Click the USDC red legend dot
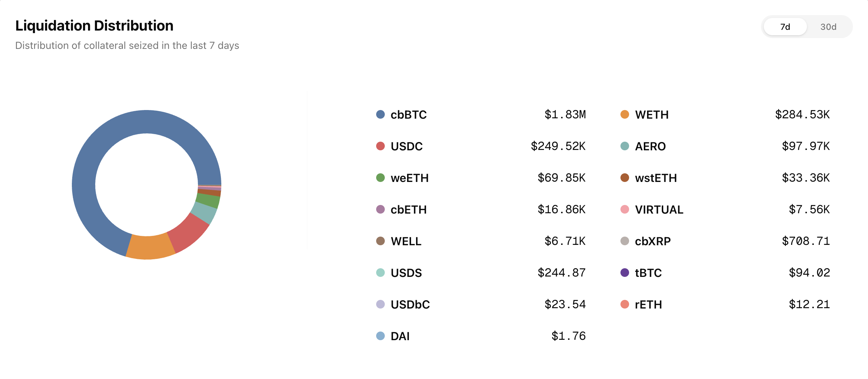 pyautogui.click(x=380, y=146)
